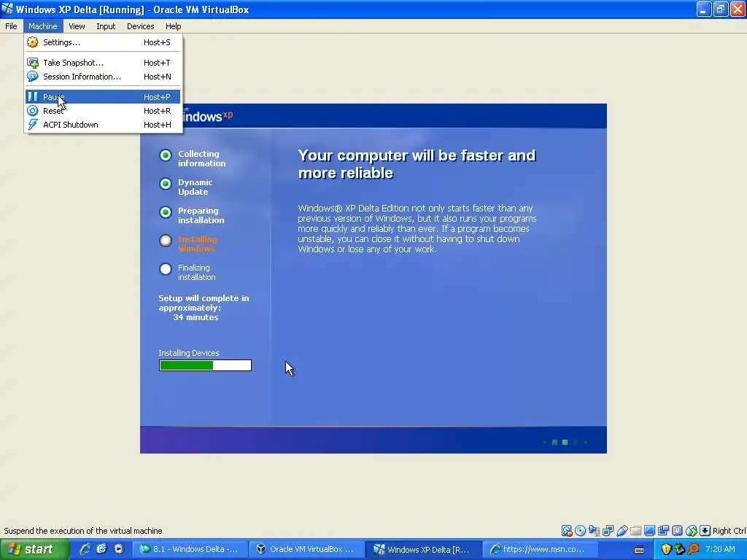This screenshot has height=560, width=747.
Task: Click the hard disk activity status icon
Action: (566, 531)
